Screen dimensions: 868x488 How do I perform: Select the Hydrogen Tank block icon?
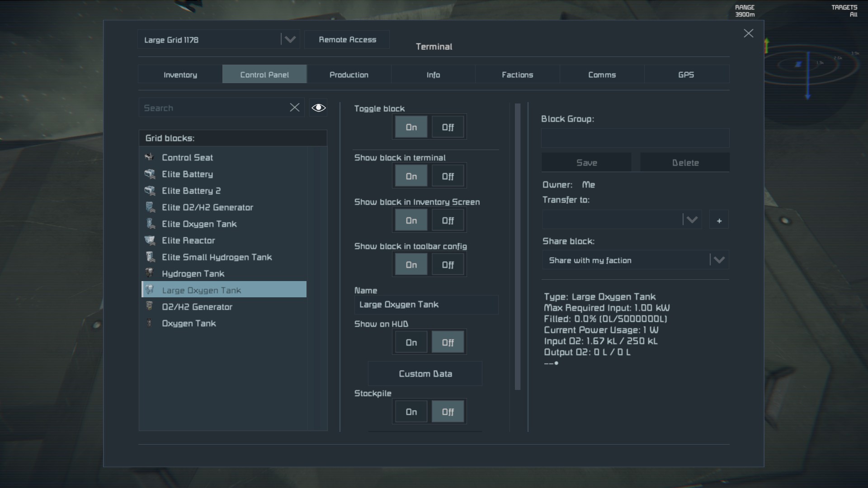click(150, 273)
